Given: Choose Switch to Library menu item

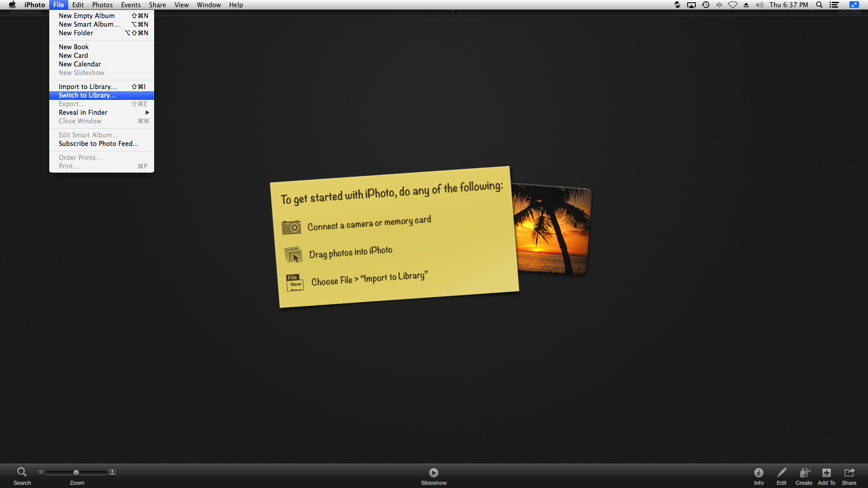Looking at the screenshot, I should coord(87,95).
